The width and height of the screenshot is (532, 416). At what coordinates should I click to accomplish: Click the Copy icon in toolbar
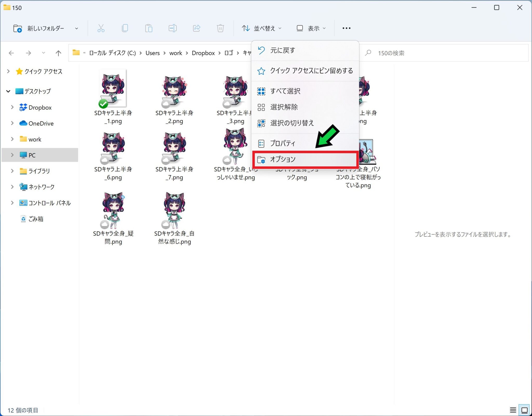(x=125, y=28)
